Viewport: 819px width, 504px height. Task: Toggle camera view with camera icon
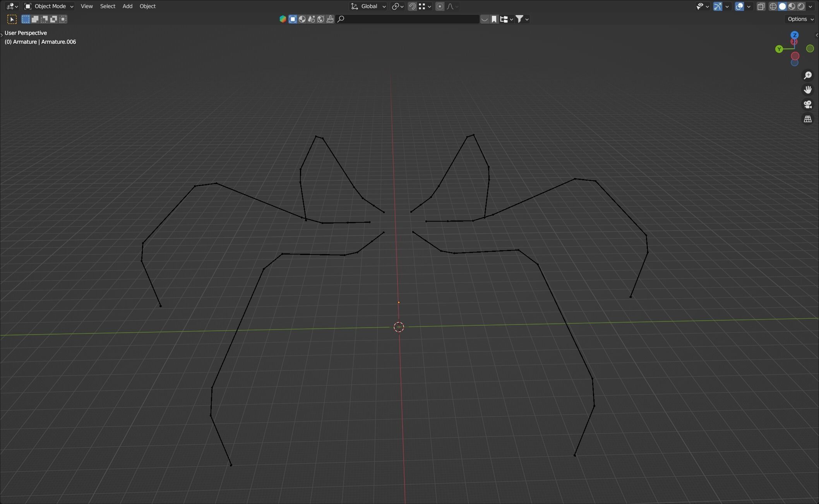click(x=808, y=104)
